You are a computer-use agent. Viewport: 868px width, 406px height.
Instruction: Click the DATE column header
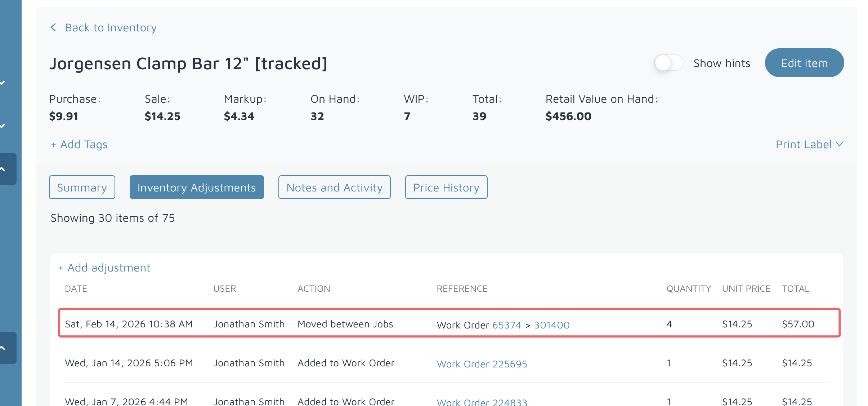coord(76,289)
